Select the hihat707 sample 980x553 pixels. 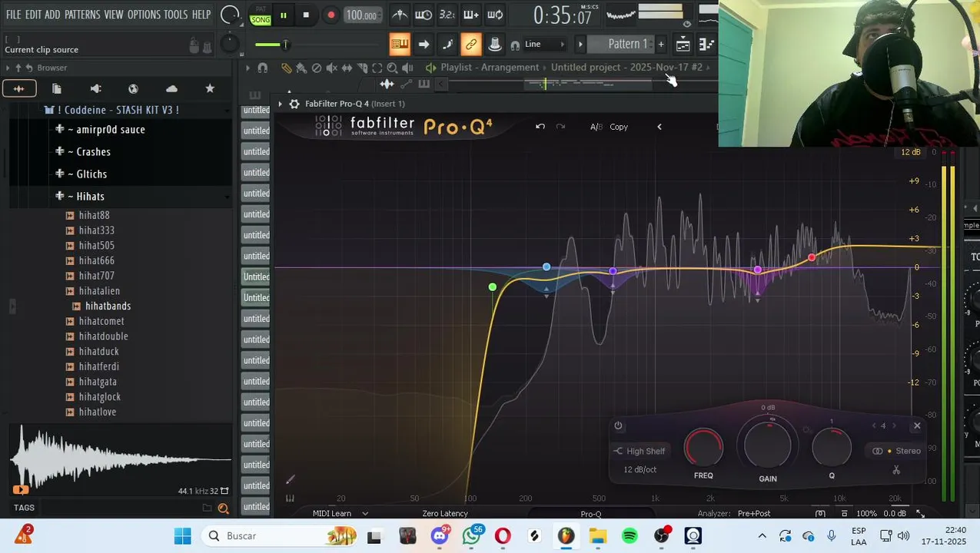coord(96,276)
